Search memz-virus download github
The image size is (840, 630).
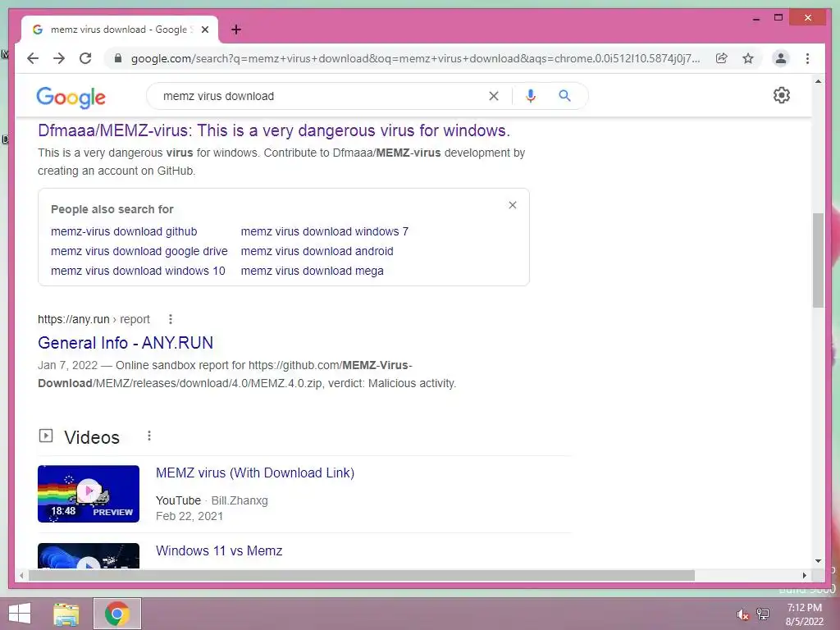pos(124,231)
